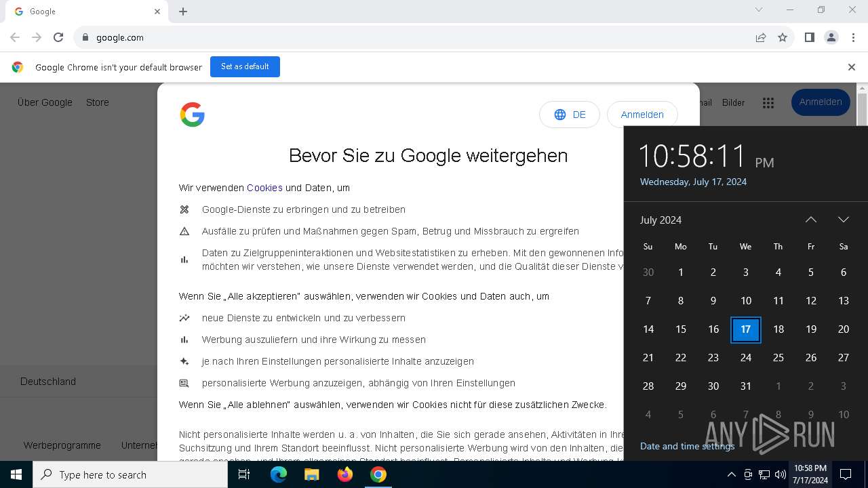Launch Firefox from taskbar

345,474
